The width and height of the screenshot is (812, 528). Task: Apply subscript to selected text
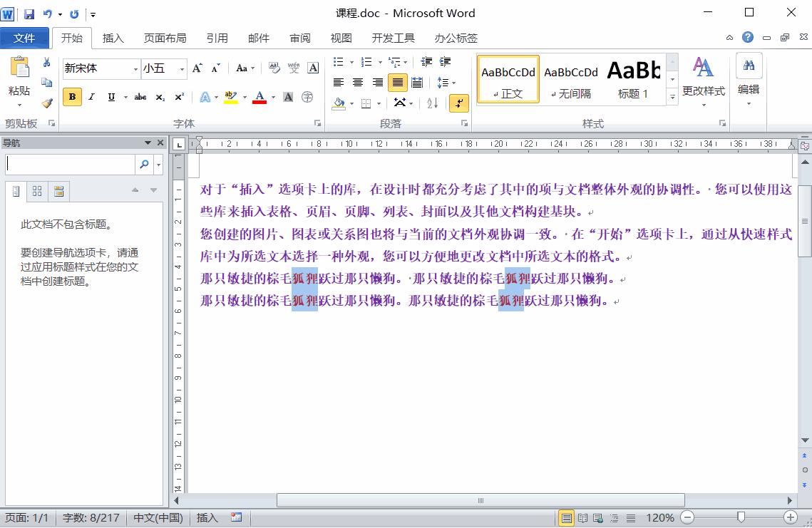160,96
